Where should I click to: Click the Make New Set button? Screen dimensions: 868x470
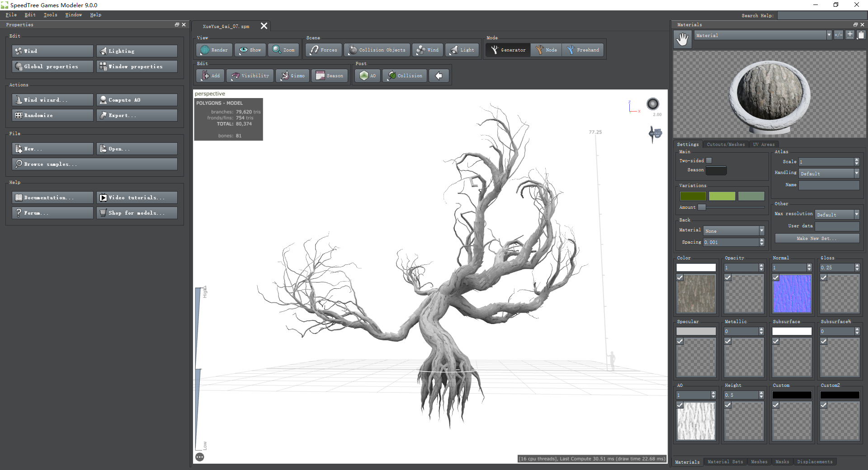click(x=816, y=239)
